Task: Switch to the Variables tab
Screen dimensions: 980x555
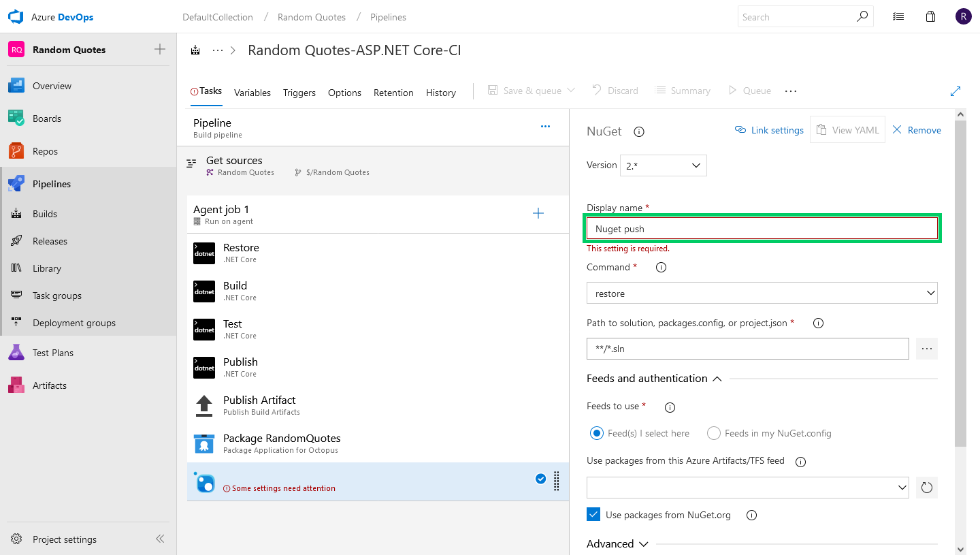Action: [x=252, y=93]
